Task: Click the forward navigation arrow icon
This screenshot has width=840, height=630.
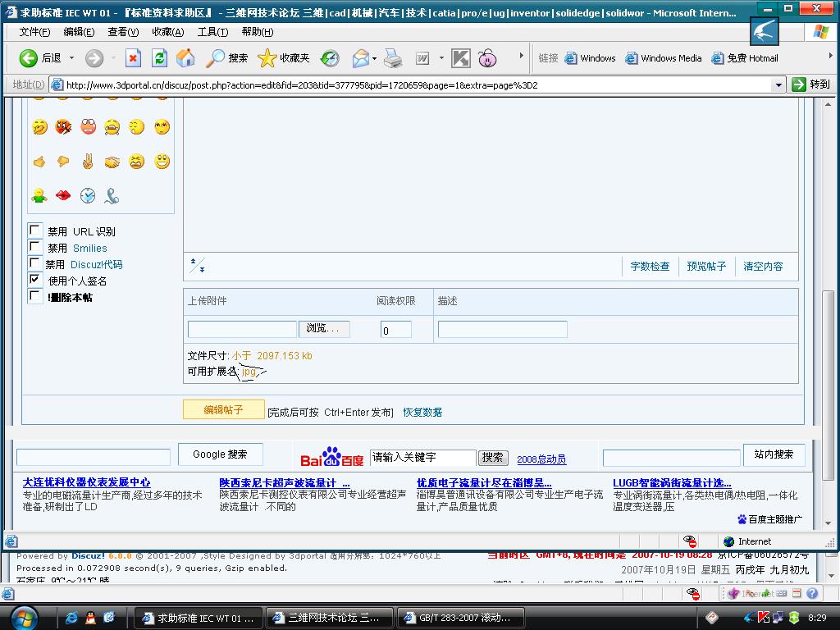Action: (x=94, y=58)
